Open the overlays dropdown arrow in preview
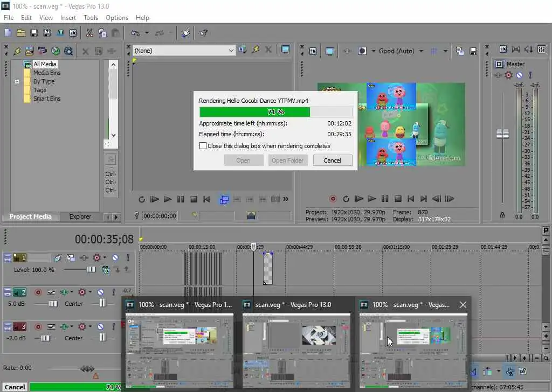The height and width of the screenshot is (392, 552). pyautogui.click(x=445, y=51)
